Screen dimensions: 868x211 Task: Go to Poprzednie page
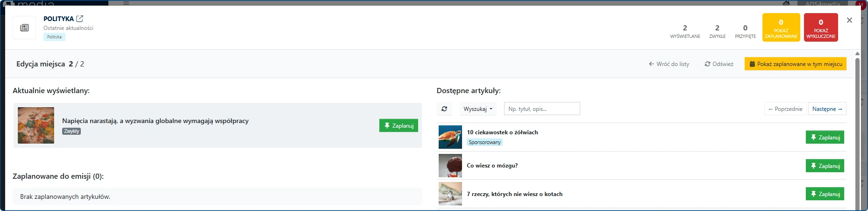785,109
